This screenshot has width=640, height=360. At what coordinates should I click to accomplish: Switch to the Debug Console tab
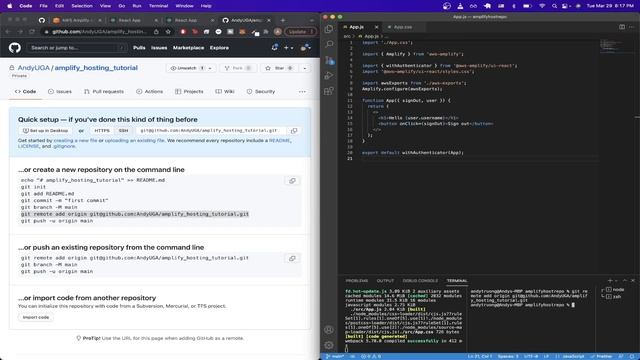pos(420,280)
